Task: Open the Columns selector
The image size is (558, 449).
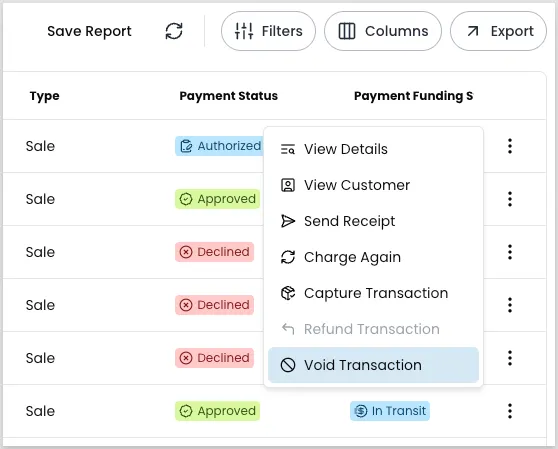Action: point(383,31)
